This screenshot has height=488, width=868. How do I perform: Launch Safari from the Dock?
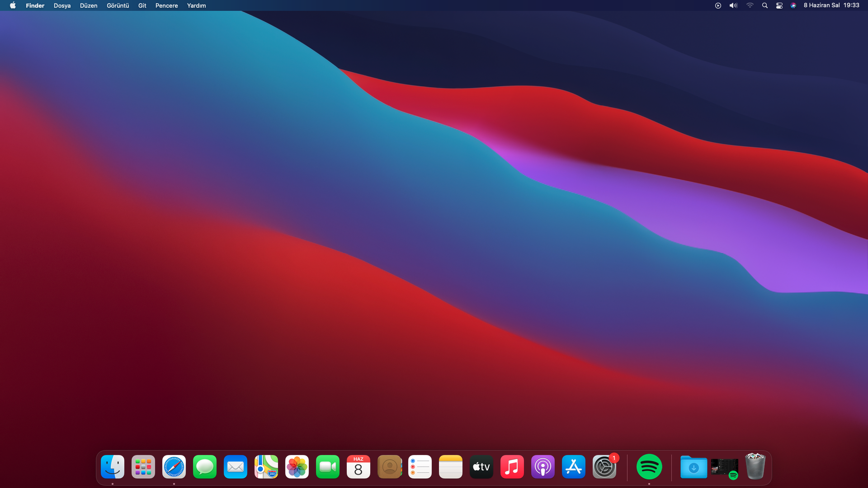pyautogui.click(x=174, y=467)
